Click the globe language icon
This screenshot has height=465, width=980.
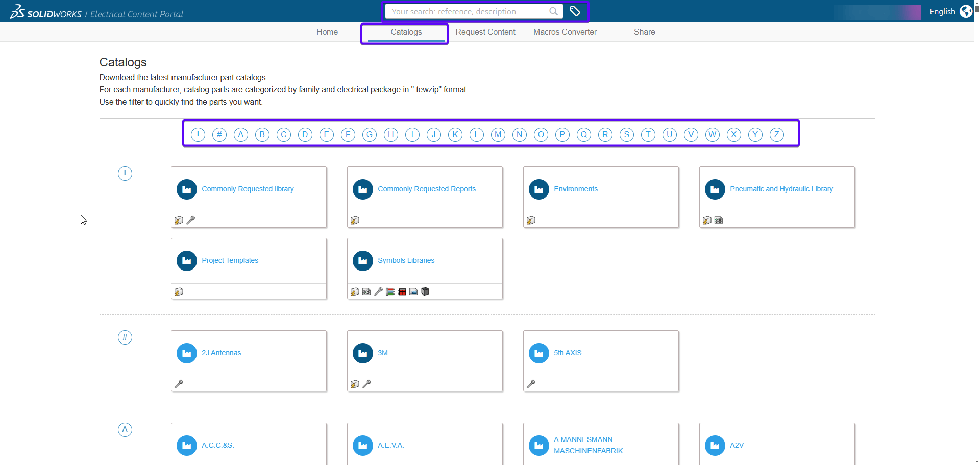click(x=966, y=11)
